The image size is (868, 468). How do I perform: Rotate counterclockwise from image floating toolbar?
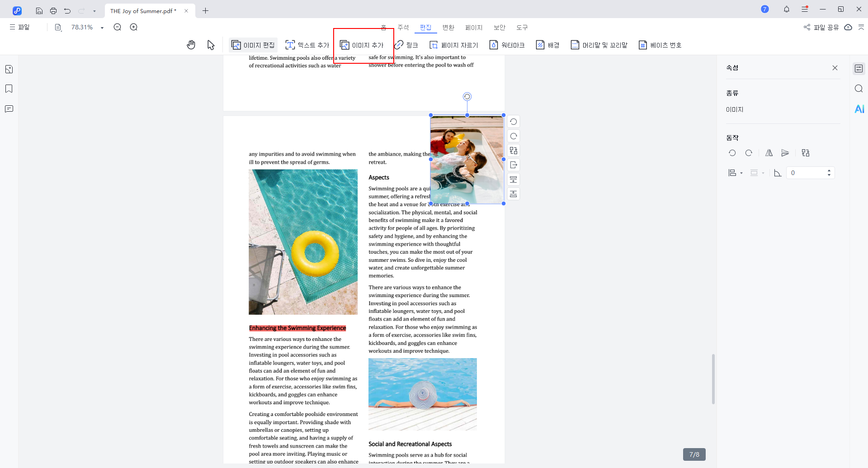pos(514,122)
